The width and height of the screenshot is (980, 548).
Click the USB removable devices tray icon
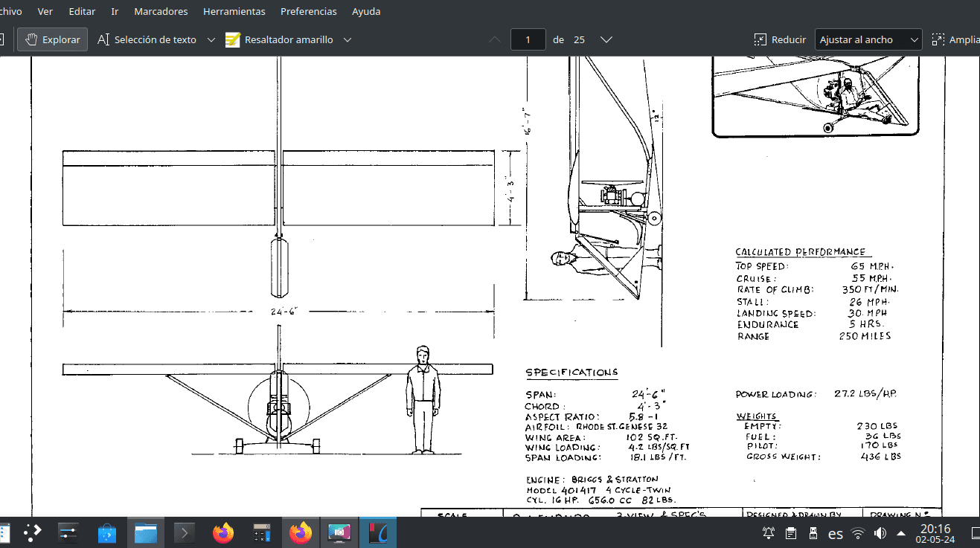813,533
